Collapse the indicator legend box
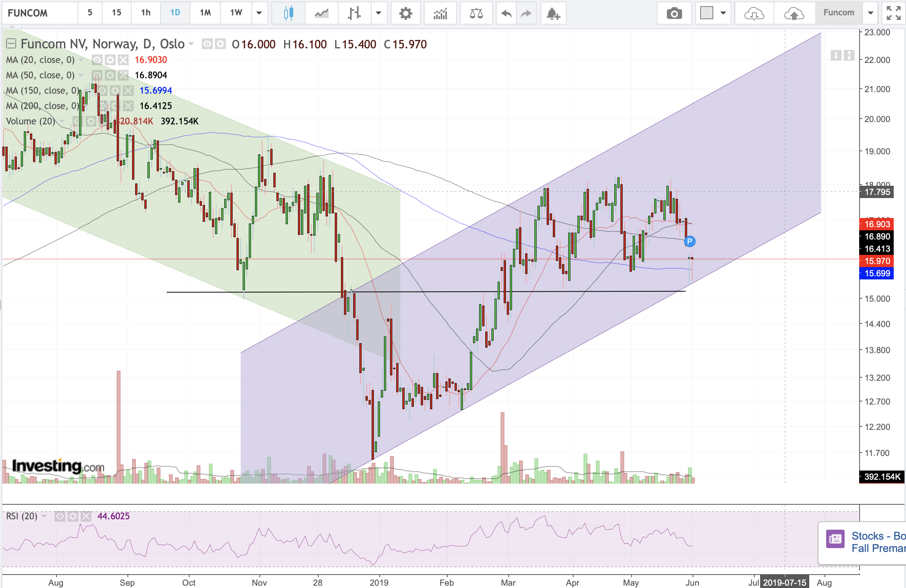 pyautogui.click(x=11, y=44)
